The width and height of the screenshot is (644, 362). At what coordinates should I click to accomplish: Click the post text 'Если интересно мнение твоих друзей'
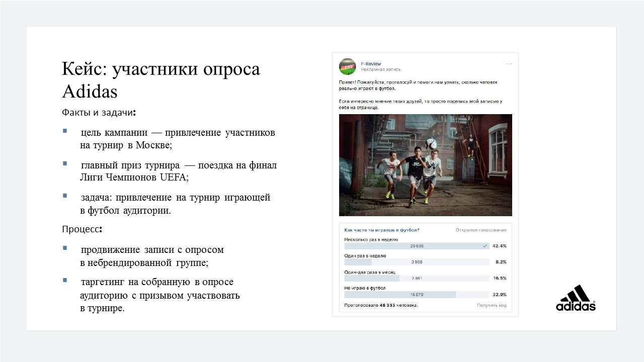pyautogui.click(x=421, y=104)
